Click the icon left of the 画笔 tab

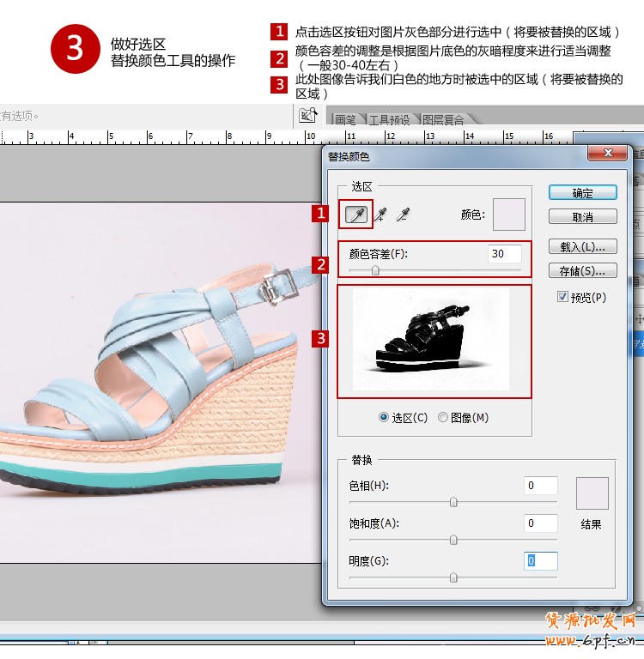[308, 116]
